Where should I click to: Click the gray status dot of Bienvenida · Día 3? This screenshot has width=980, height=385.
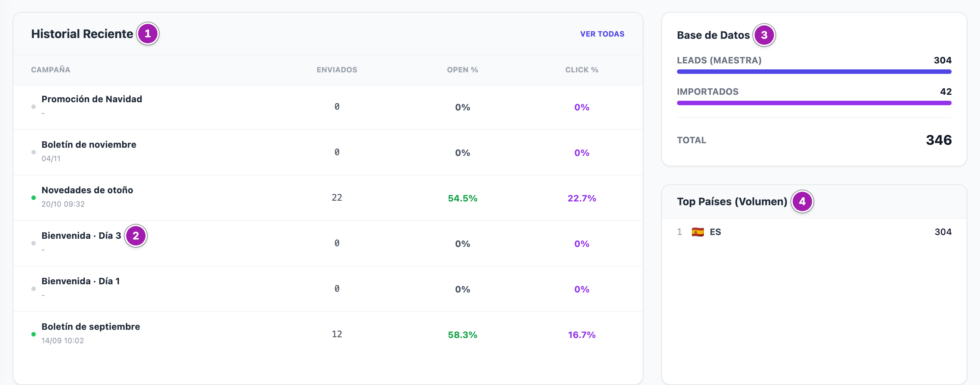[34, 243]
